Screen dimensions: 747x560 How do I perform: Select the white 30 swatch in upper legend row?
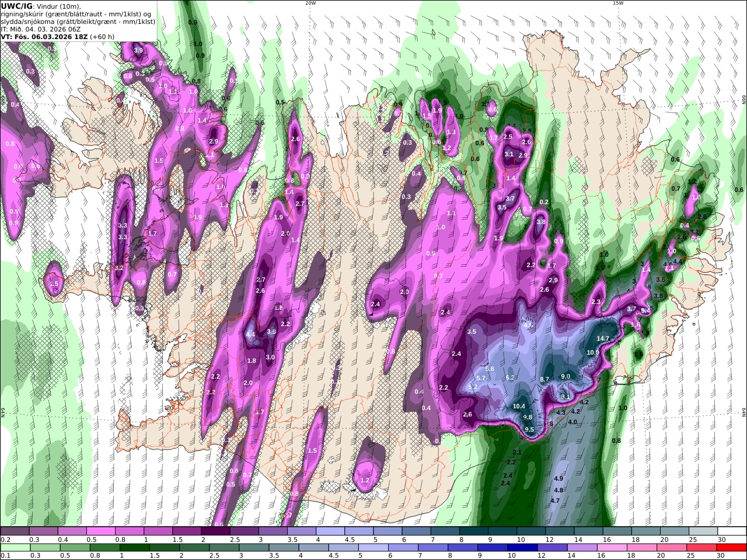point(731,531)
